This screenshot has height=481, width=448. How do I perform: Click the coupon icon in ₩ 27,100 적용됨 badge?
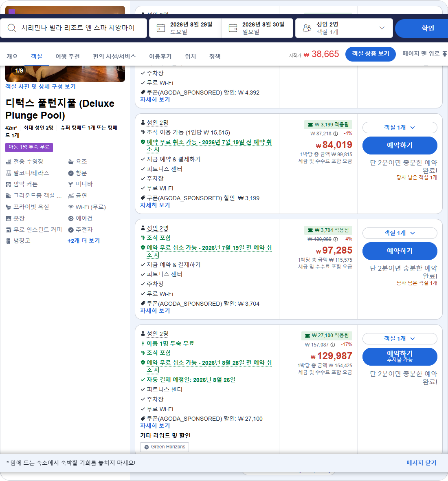307,335
